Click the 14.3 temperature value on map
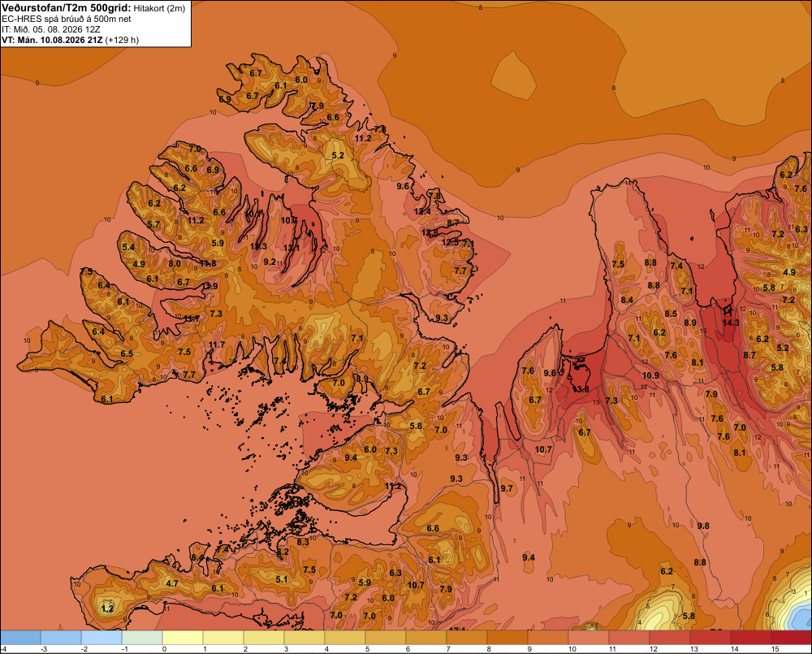This screenshot has height=654, width=812. 731,323
